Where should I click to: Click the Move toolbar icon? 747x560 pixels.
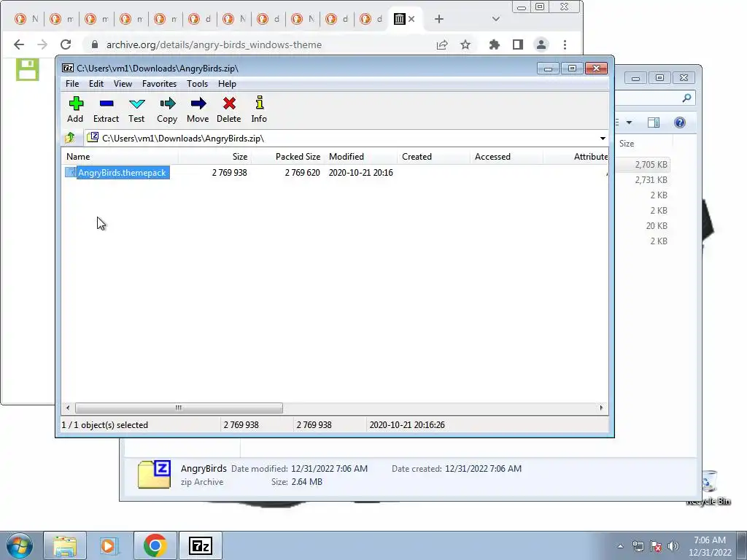coord(198,109)
